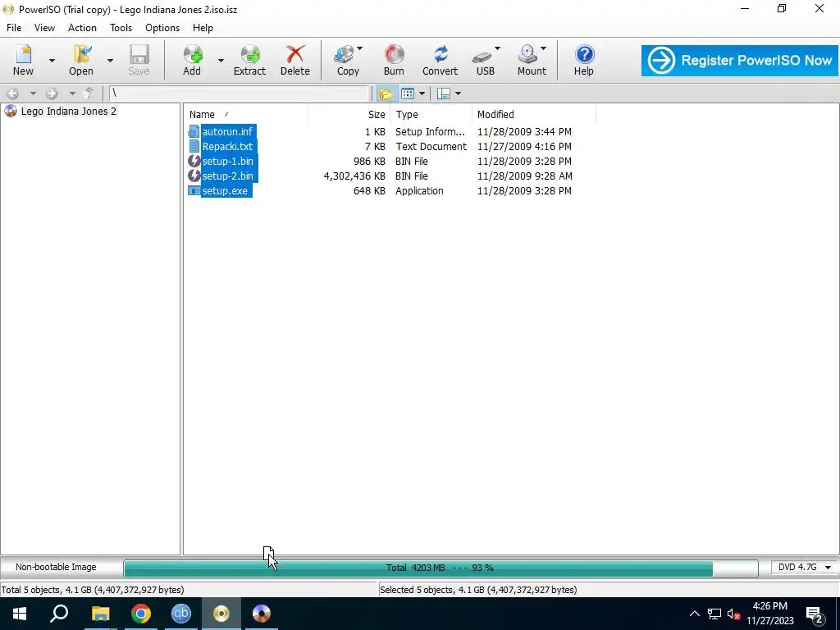
Task: Expand the Mount dropdown arrow
Action: tap(543, 48)
